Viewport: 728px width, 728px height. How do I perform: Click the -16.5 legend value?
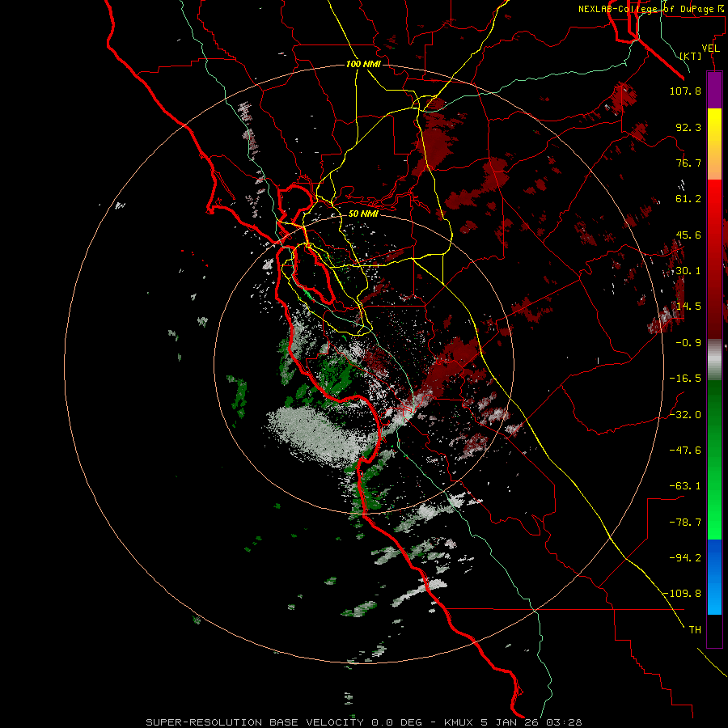(x=685, y=379)
